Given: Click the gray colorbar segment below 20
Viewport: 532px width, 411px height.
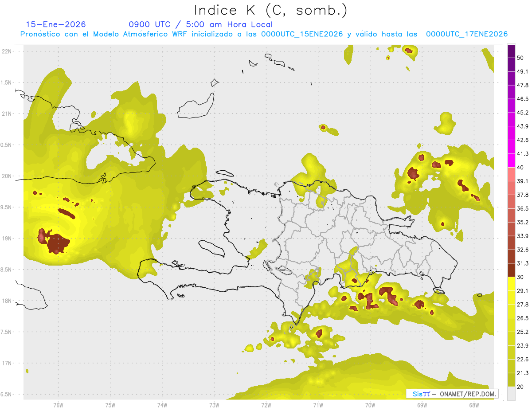Looking at the screenshot, I should tap(512, 394).
